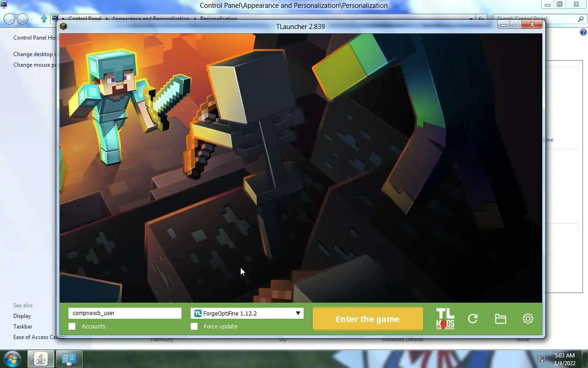The image size is (588, 368).
Task: Open the Windows Start menu orb
Action: click(11, 358)
